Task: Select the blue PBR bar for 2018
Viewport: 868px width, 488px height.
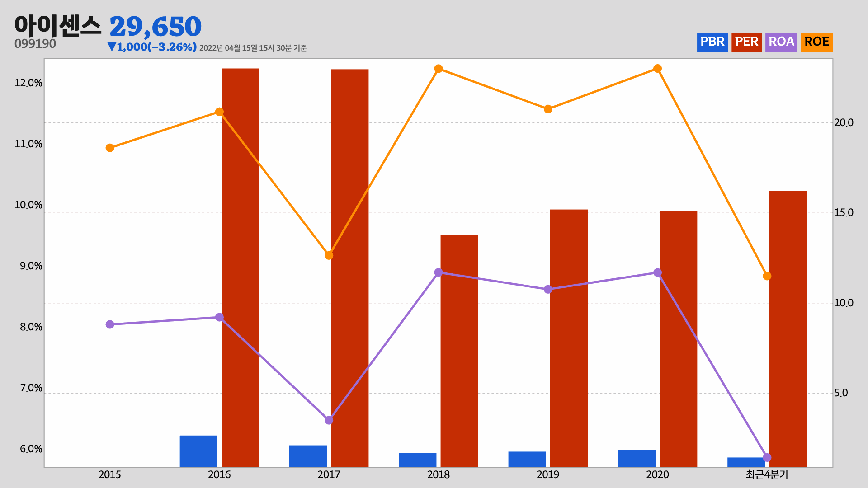Action: point(417,460)
